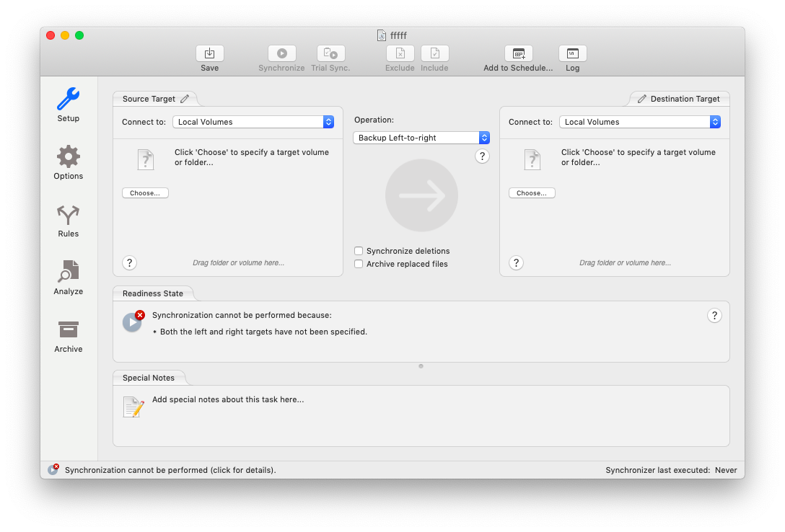The width and height of the screenshot is (785, 532).
Task: Expand the Destination Connect to dropdown
Action: (640, 122)
